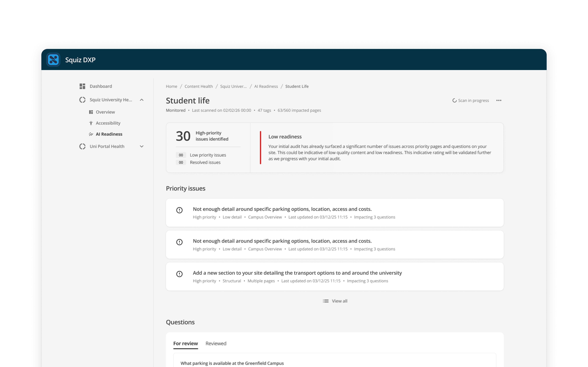
Task: Switch to the Reviewed tab
Action: point(216,343)
